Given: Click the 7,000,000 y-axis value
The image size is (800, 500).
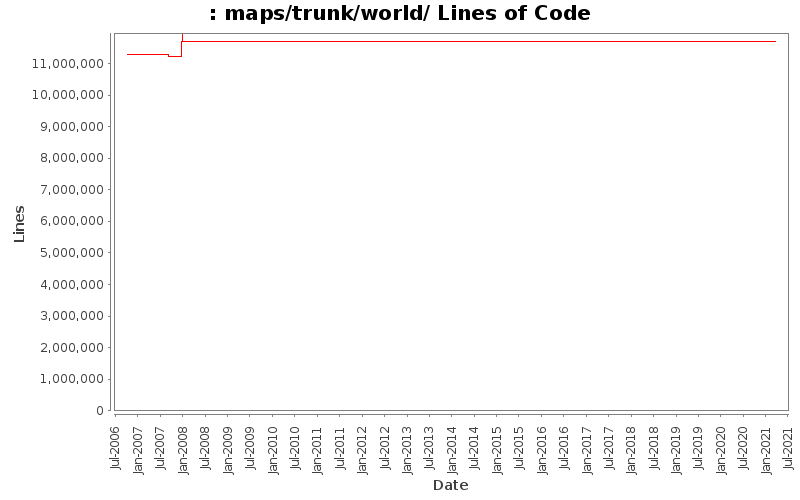Looking at the screenshot, I should tap(72, 190).
